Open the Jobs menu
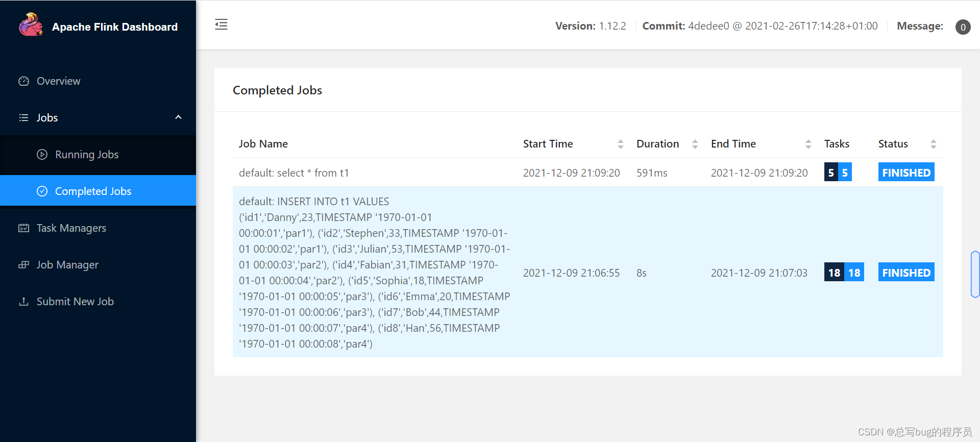This screenshot has height=442, width=980. click(98, 118)
